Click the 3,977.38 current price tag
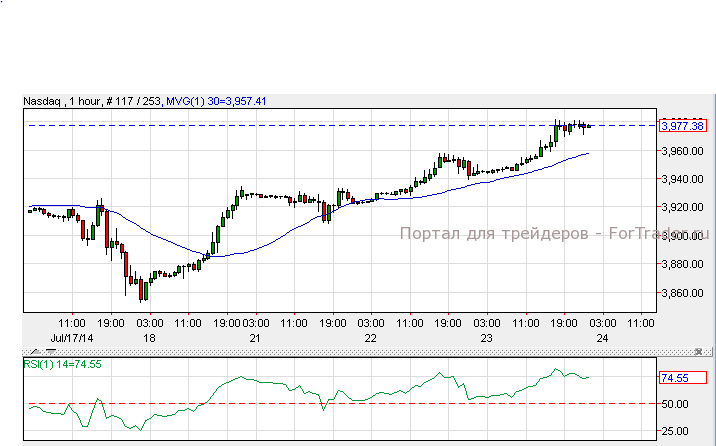Image resolution: width=716 pixels, height=446 pixels. pos(683,126)
